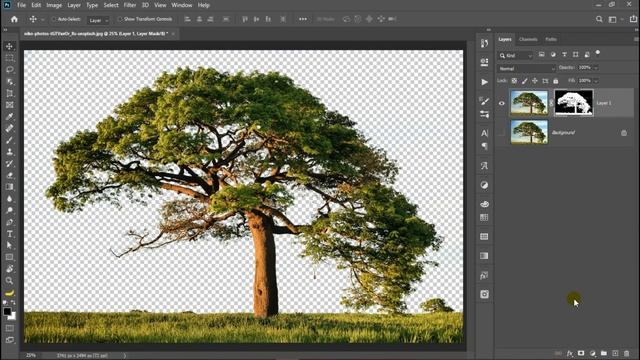Select the Lasso tool

pos(9,70)
